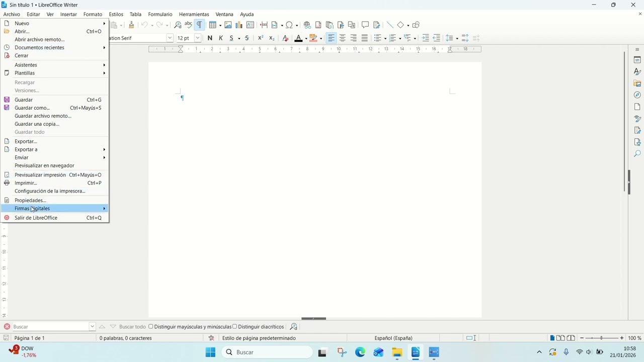
Task: Apply subscript formatting
Action: pos(272,38)
